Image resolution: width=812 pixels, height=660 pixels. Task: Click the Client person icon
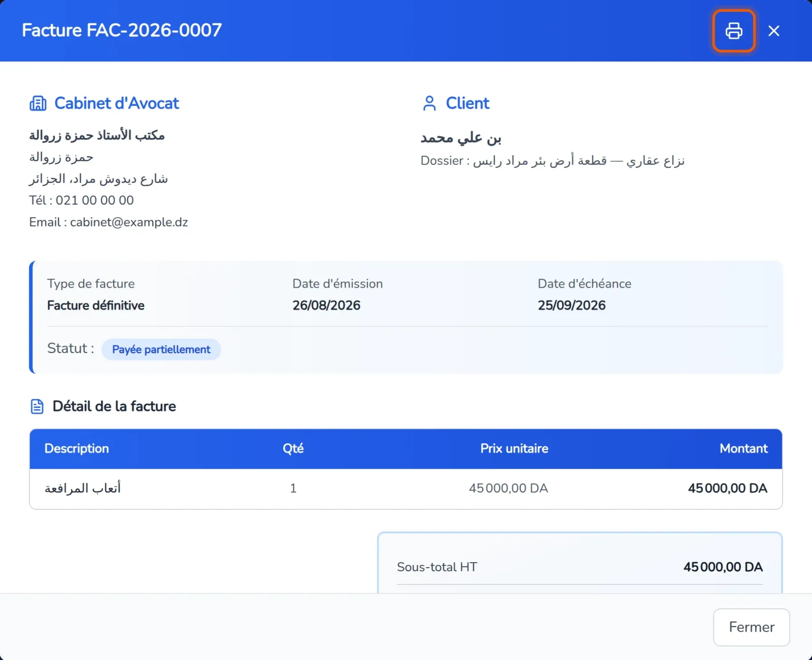(429, 103)
